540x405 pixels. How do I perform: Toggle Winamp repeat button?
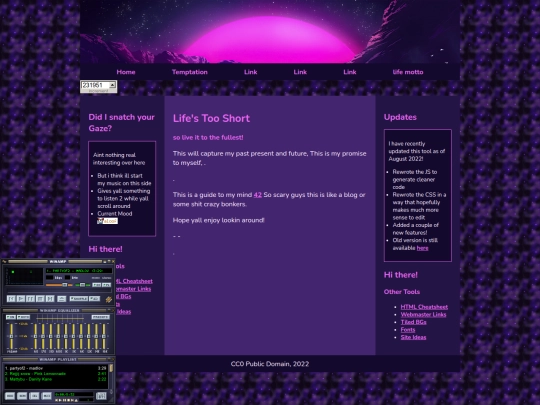[x=94, y=299]
